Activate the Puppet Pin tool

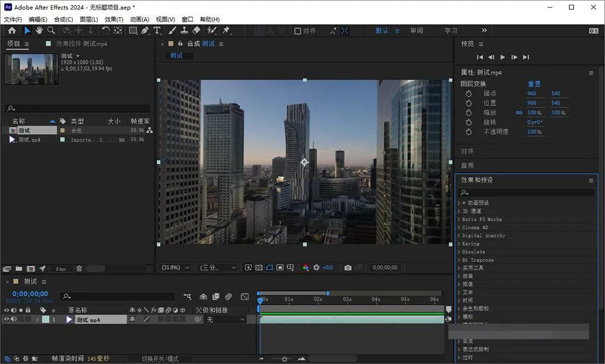point(226,31)
